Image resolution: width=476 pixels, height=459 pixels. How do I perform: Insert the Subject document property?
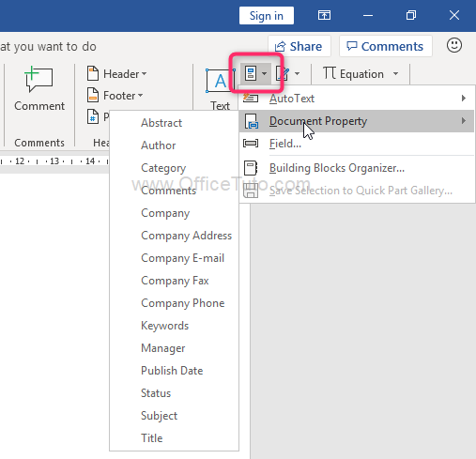click(174, 416)
